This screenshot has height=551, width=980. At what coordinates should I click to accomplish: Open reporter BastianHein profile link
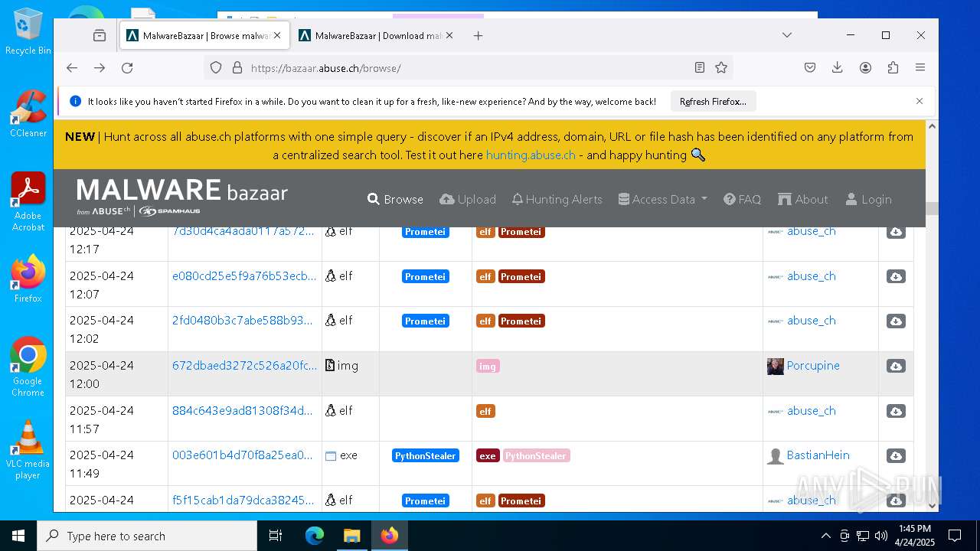[x=818, y=455]
